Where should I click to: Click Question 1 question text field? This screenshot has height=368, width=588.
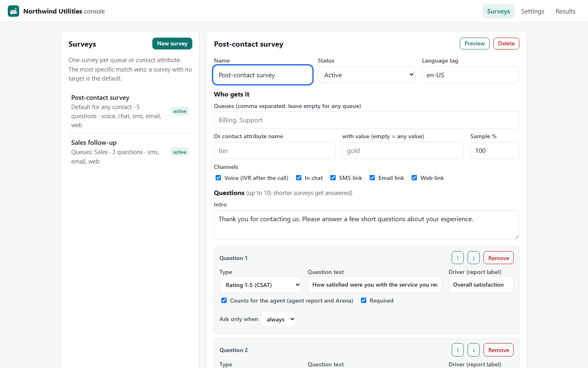pyautogui.click(x=375, y=285)
